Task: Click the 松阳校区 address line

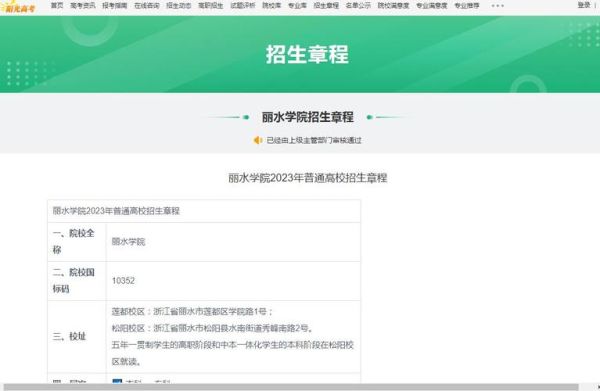Action: click(x=213, y=328)
